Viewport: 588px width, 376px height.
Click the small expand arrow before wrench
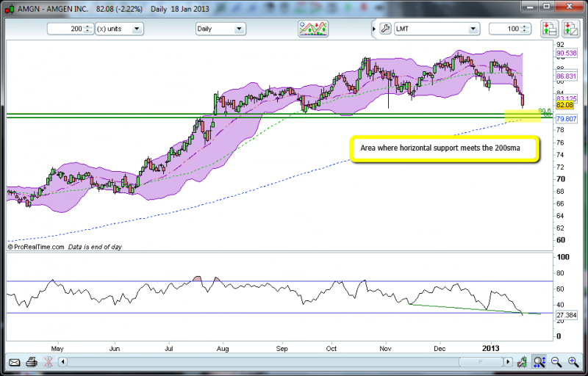pos(374,29)
